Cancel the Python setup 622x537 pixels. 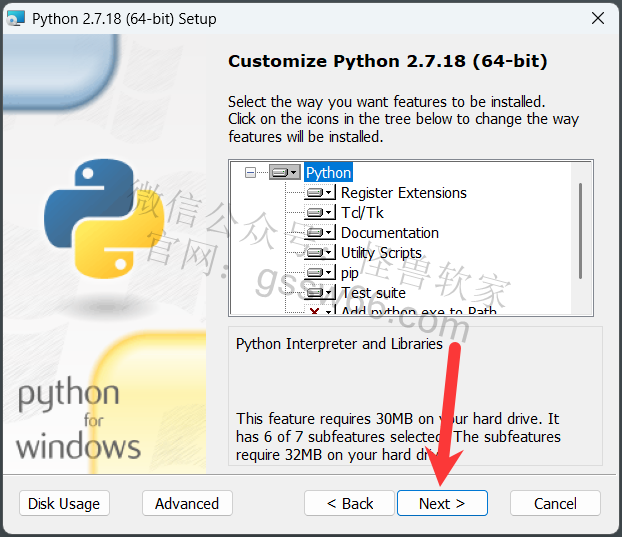pyautogui.click(x=555, y=503)
